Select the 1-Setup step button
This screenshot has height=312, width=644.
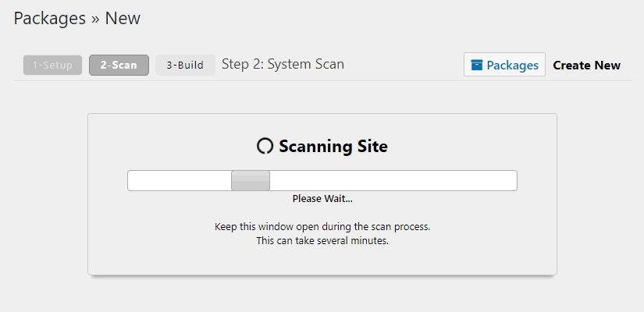[52, 65]
